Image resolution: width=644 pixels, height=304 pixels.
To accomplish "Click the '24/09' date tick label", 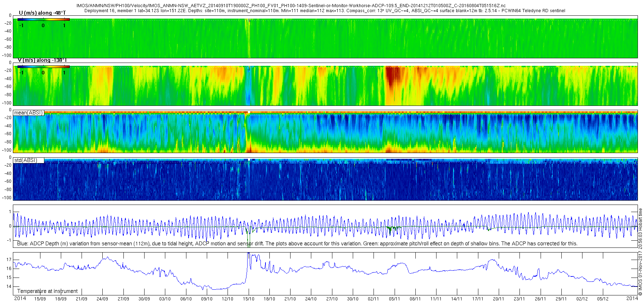I will click(102, 299).
